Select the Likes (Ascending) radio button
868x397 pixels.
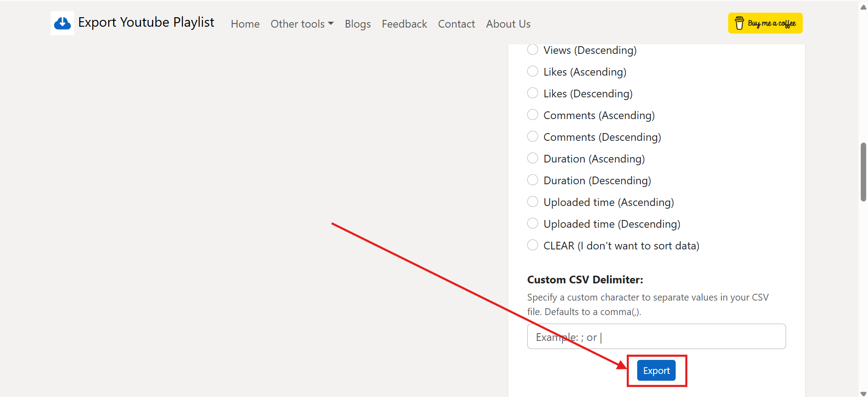click(533, 72)
